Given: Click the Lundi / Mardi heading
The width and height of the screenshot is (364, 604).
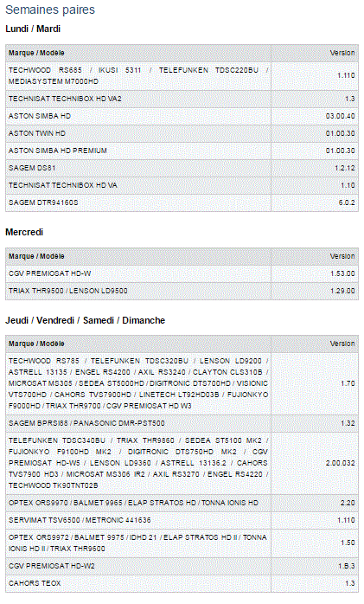Looking at the screenshot, I should [33, 29].
